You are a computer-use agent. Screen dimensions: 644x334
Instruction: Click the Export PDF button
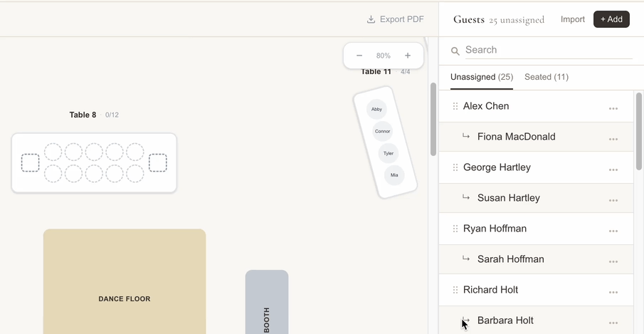(x=395, y=19)
